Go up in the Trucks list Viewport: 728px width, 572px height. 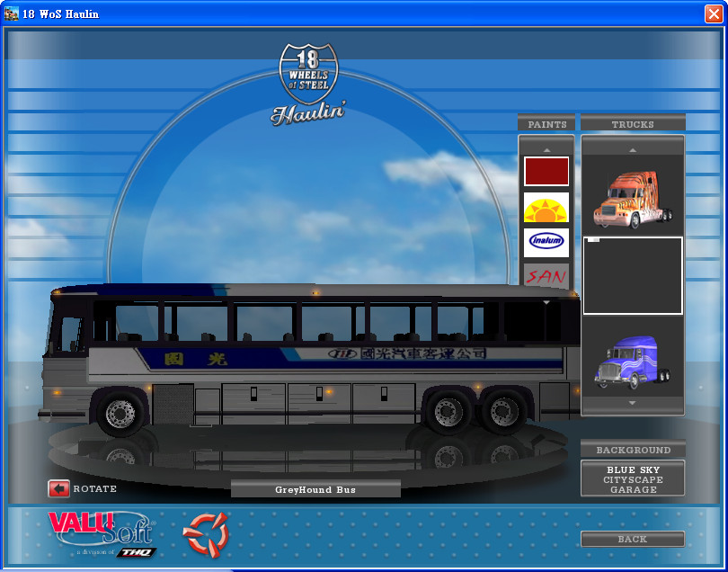(x=633, y=150)
